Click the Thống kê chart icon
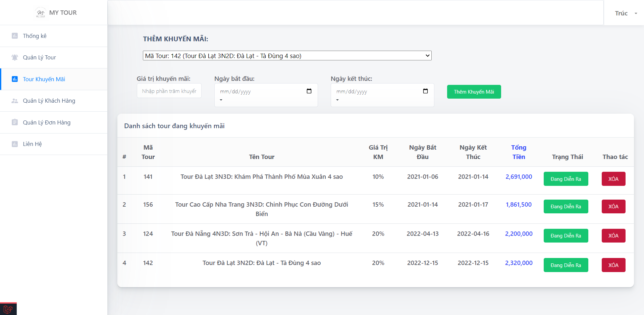Image resolution: width=644 pixels, height=315 pixels. [15, 36]
